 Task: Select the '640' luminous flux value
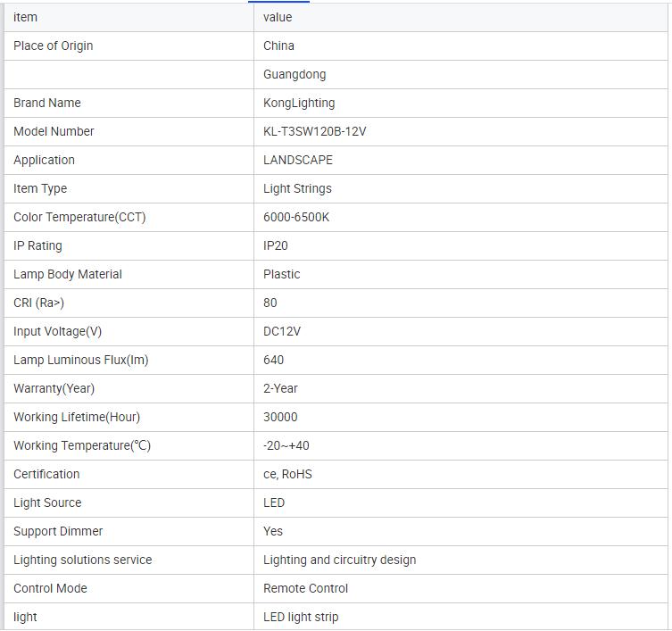pos(273,360)
